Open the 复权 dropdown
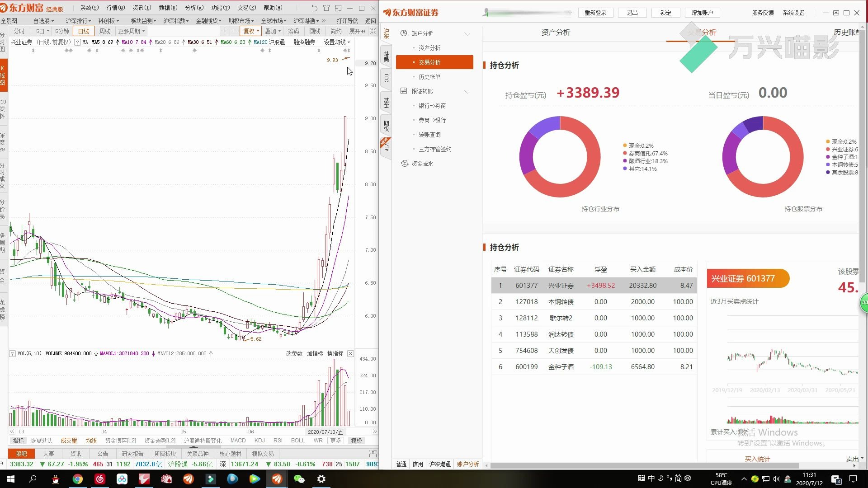 click(x=251, y=31)
